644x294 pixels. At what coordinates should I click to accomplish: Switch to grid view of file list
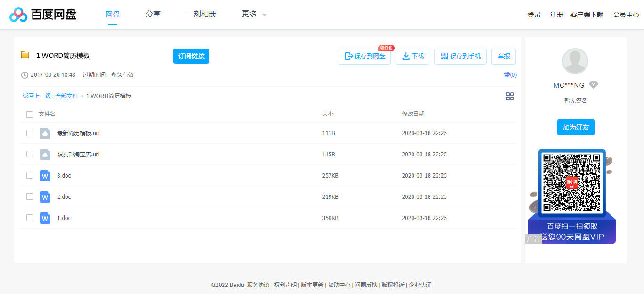510,96
